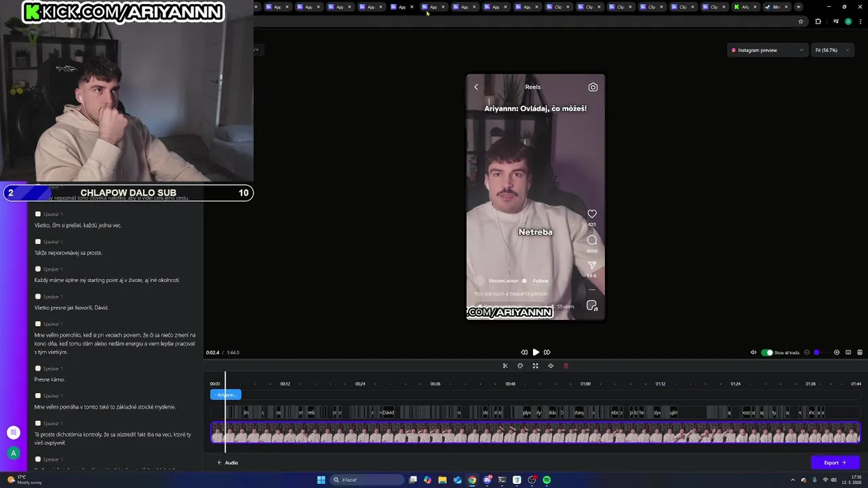868x488 pixels.
Task: Click the 'Netreba' caption in preview
Action: pyautogui.click(x=536, y=232)
